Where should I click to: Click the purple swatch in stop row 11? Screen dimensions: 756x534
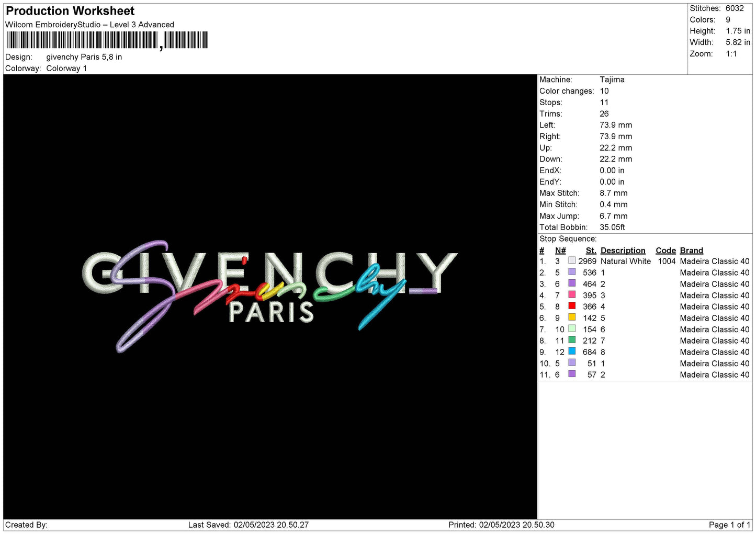(572, 374)
